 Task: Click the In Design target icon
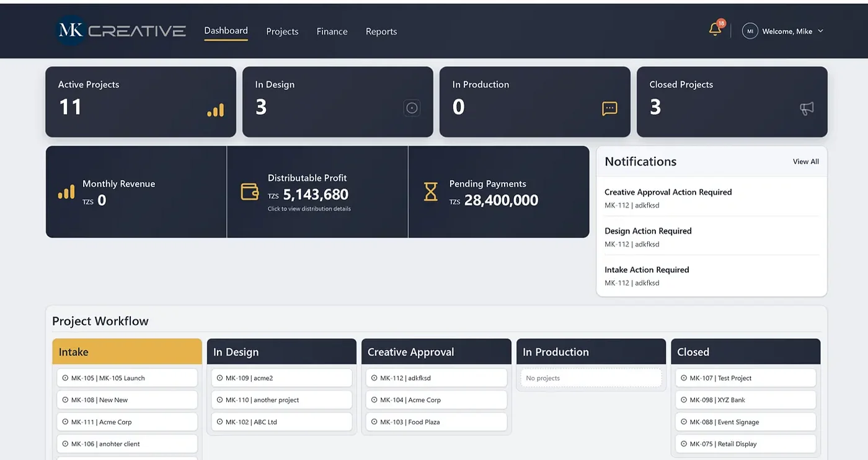412,108
